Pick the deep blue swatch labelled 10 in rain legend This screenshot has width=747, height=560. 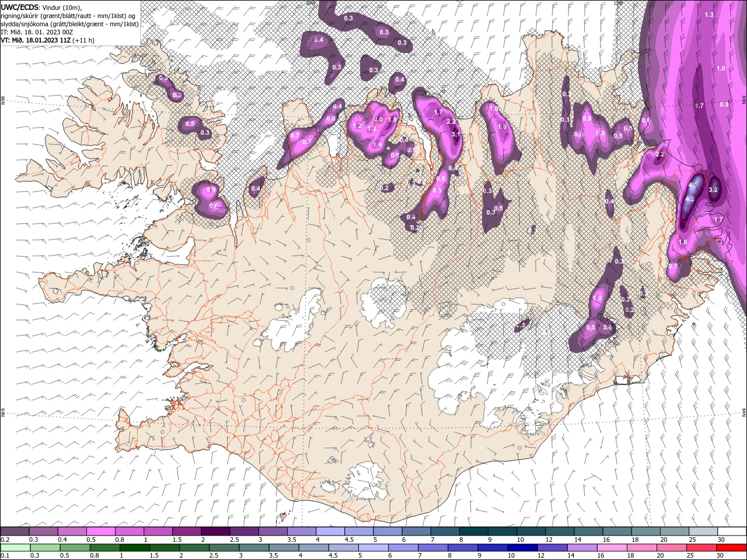(522, 548)
